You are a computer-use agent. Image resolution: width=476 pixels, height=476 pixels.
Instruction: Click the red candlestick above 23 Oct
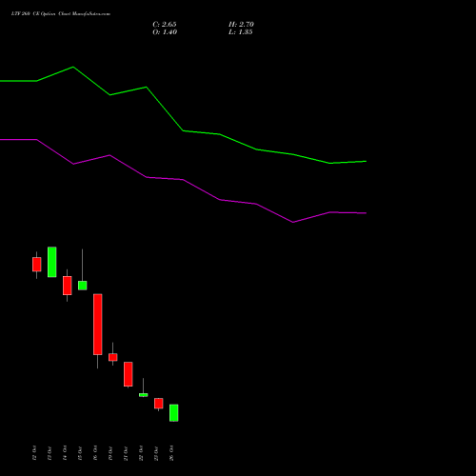coord(159,404)
